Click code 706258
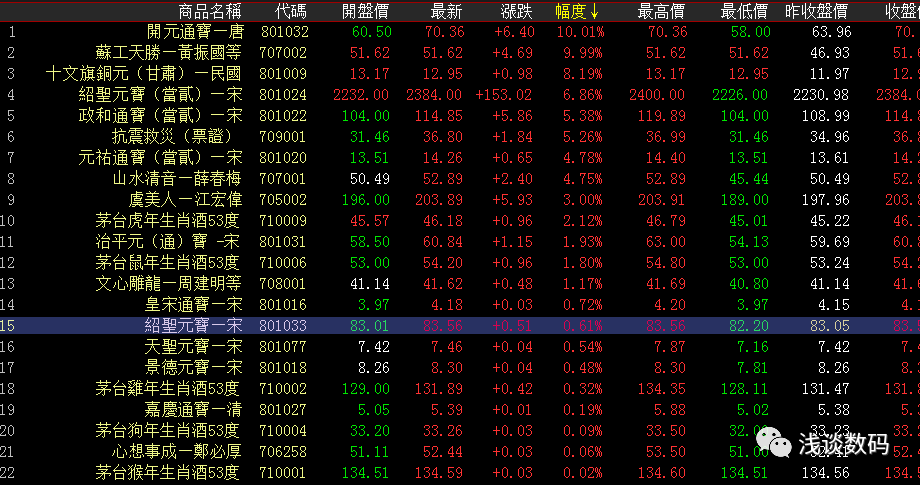Viewport: 920px width, 485px height. [x=283, y=452]
